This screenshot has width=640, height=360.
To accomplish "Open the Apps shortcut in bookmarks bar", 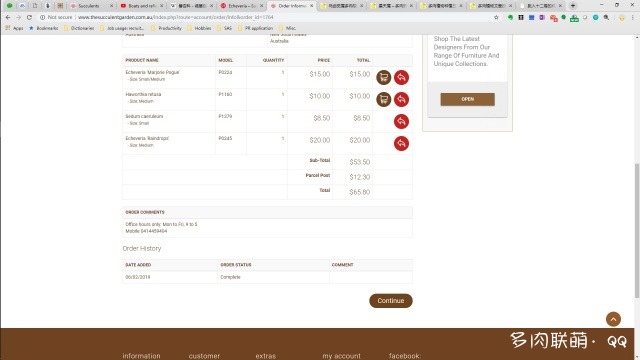I will coord(15,28).
